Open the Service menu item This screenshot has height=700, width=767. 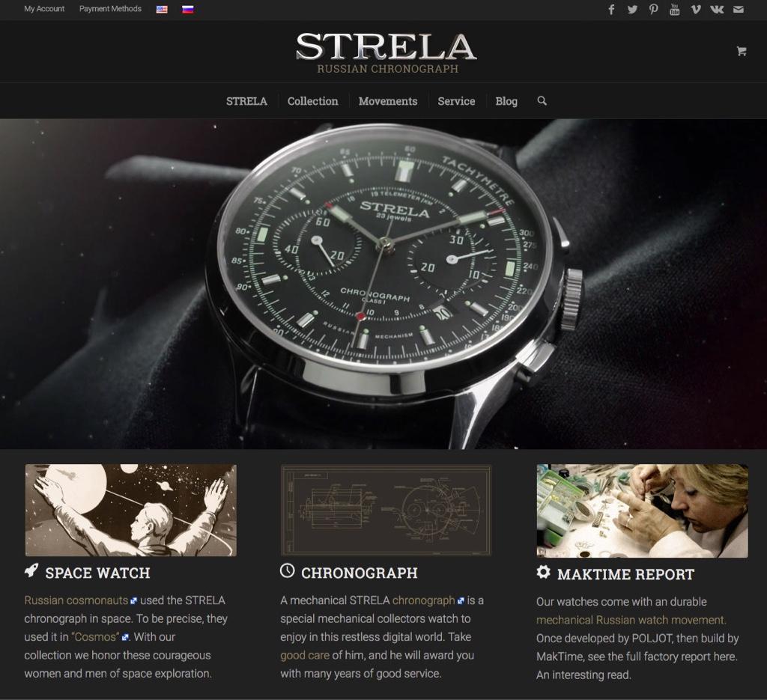(456, 101)
